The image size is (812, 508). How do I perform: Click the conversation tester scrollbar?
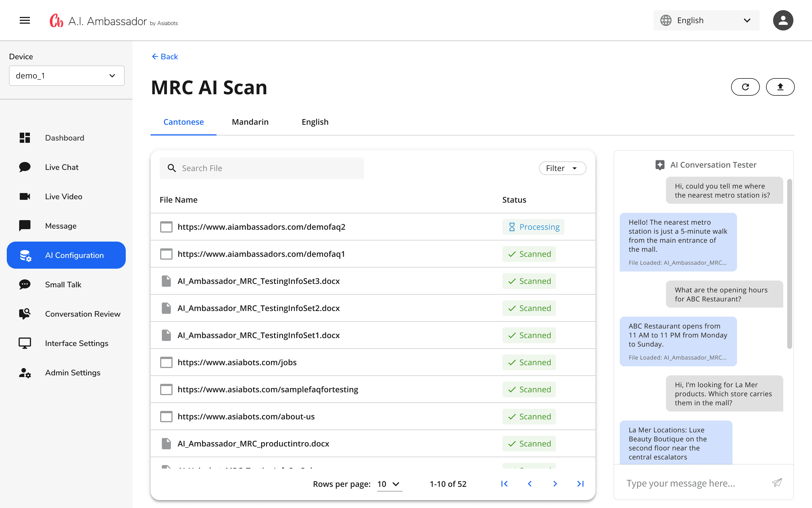coord(789,264)
